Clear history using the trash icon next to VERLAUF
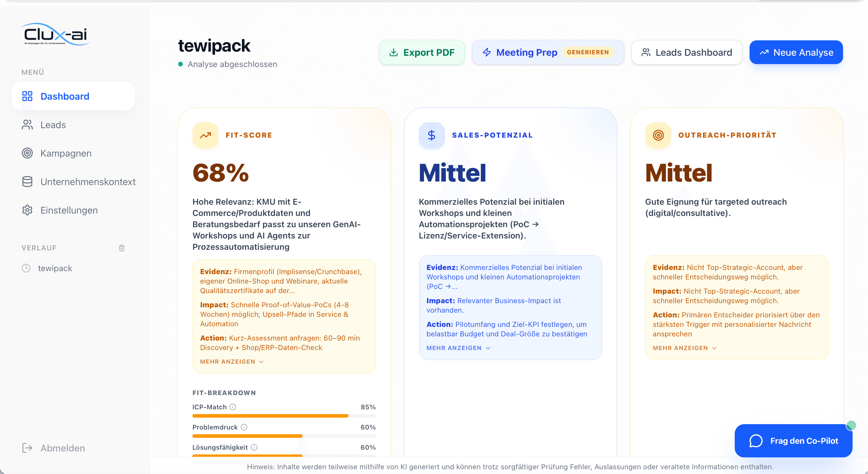Viewport: 868px width, 474px height. pyautogui.click(x=122, y=248)
